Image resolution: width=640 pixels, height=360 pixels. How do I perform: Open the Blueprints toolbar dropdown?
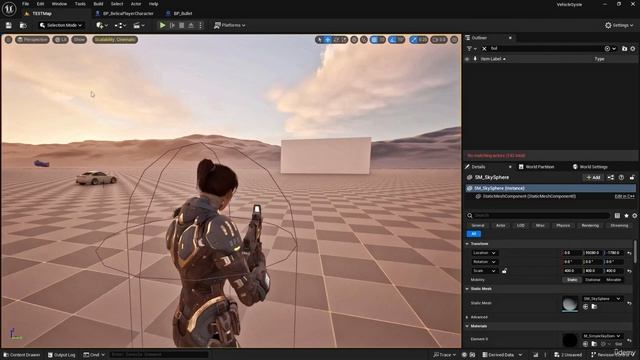tap(120, 25)
